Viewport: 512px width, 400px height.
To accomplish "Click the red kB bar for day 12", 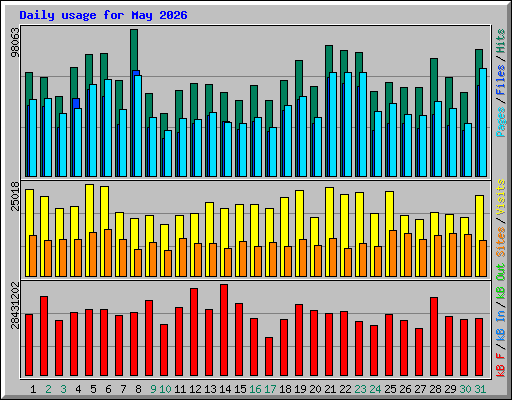I will tap(194, 332).
